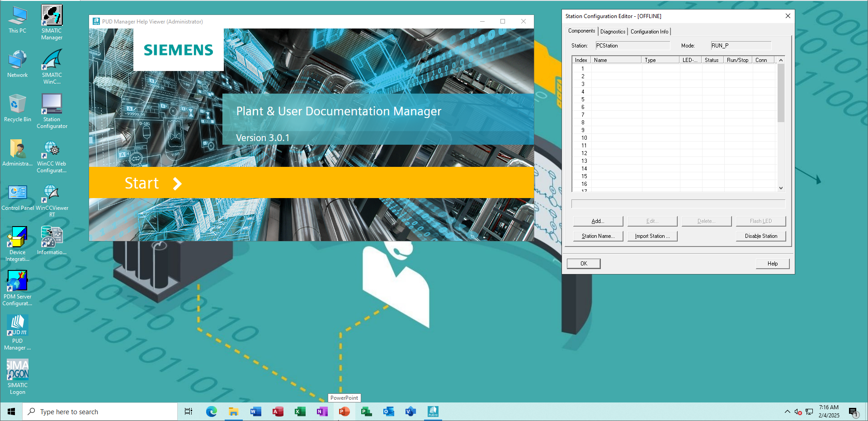Click the Index column header
868x421 pixels.
581,60
